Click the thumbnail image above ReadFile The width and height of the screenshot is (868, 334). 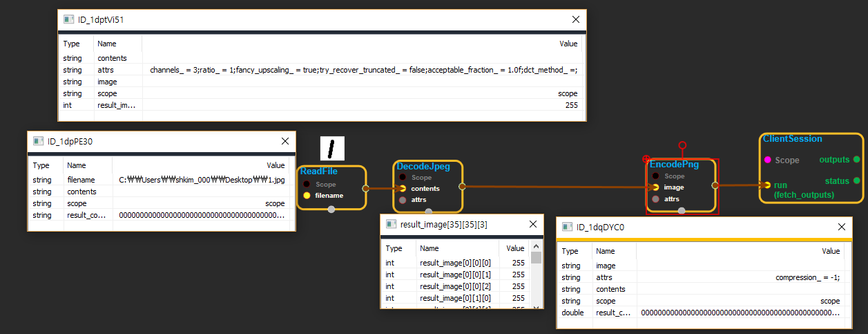click(331, 149)
